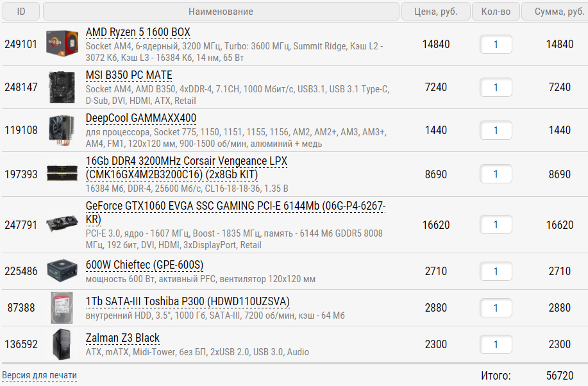Image resolution: width=588 pixels, height=386 pixels.
Task: Click the quantity field for AMD Ryzen 5 1600
Action: [x=496, y=44]
